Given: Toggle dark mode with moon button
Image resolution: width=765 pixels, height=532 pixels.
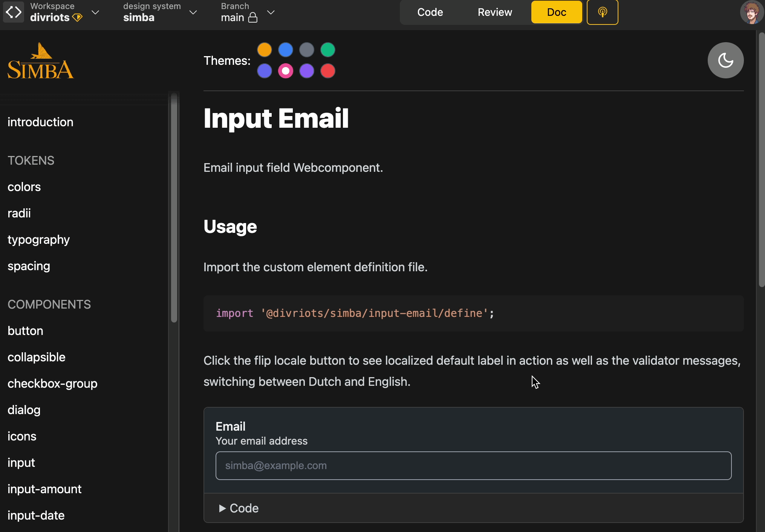Looking at the screenshot, I should coord(725,60).
